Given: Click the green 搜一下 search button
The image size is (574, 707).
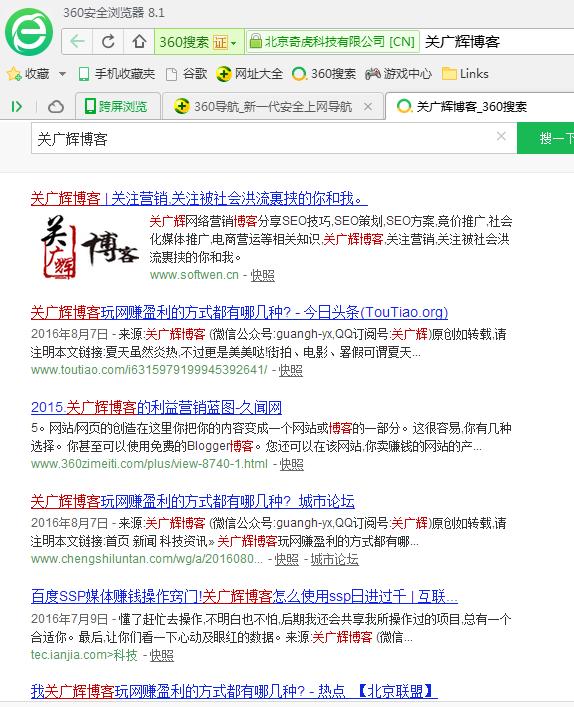Looking at the screenshot, I should coord(546,138).
